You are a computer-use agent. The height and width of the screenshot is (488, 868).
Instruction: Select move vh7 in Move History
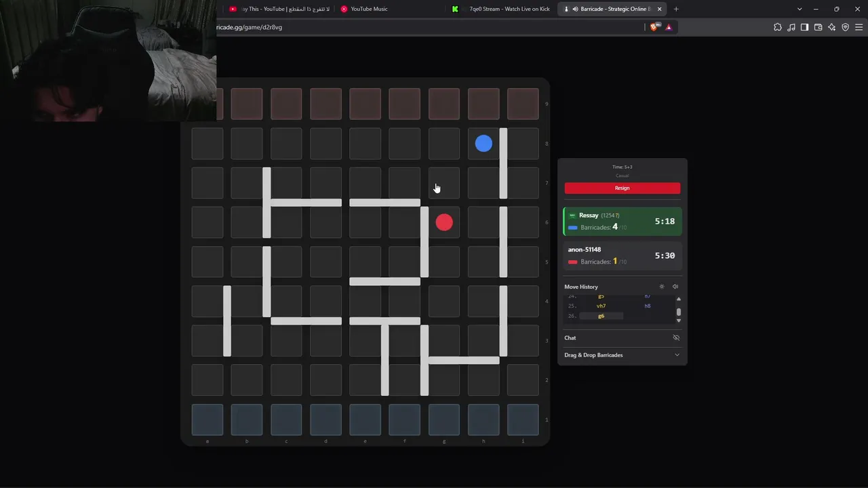[601, 306]
